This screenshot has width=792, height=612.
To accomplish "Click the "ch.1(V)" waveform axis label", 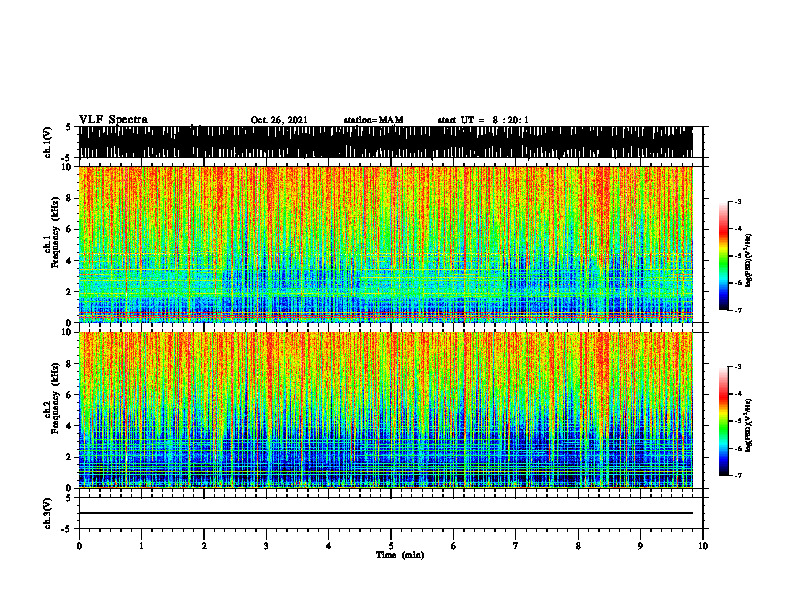I will click(x=48, y=142).
